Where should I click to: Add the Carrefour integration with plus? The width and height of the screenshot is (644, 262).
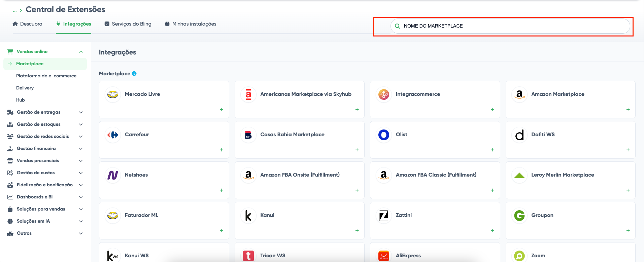pyautogui.click(x=222, y=150)
